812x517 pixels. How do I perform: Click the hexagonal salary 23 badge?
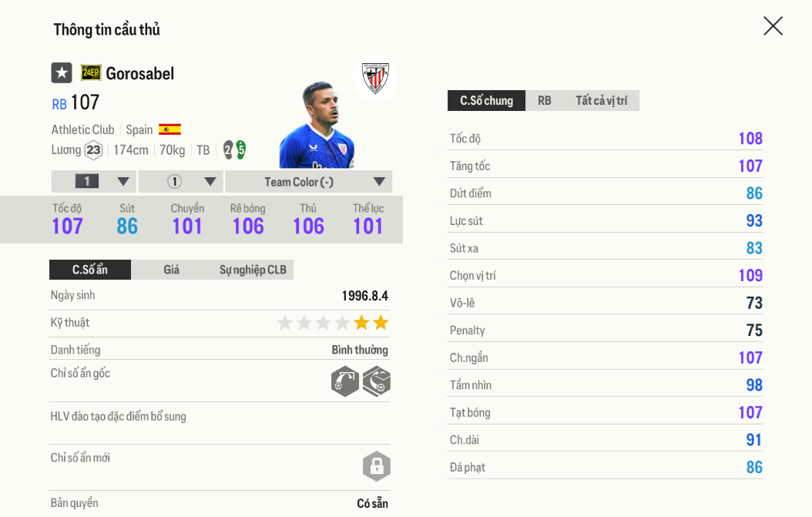tap(93, 150)
